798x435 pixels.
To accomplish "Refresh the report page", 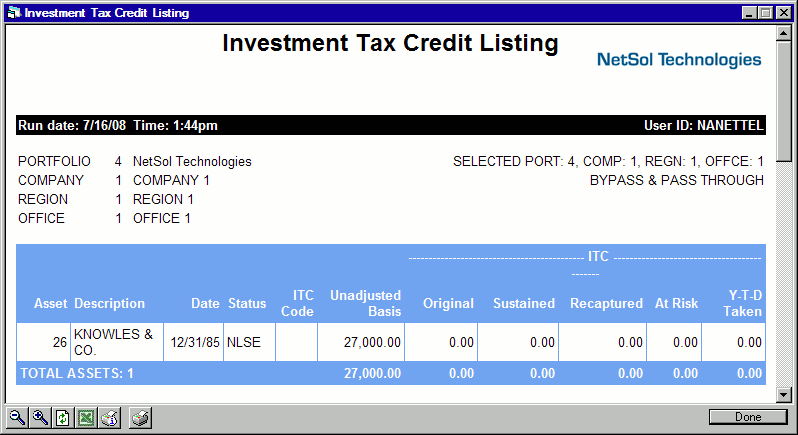I will (63, 418).
